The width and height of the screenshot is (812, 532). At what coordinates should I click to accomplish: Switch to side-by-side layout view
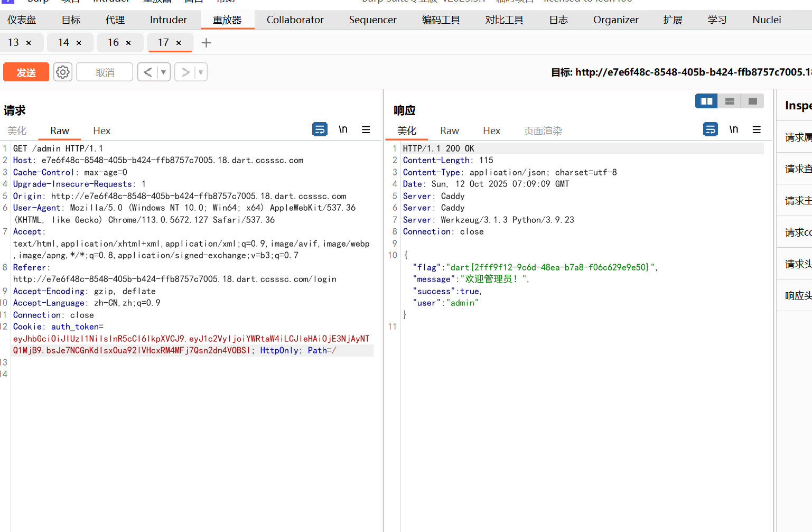pos(706,101)
